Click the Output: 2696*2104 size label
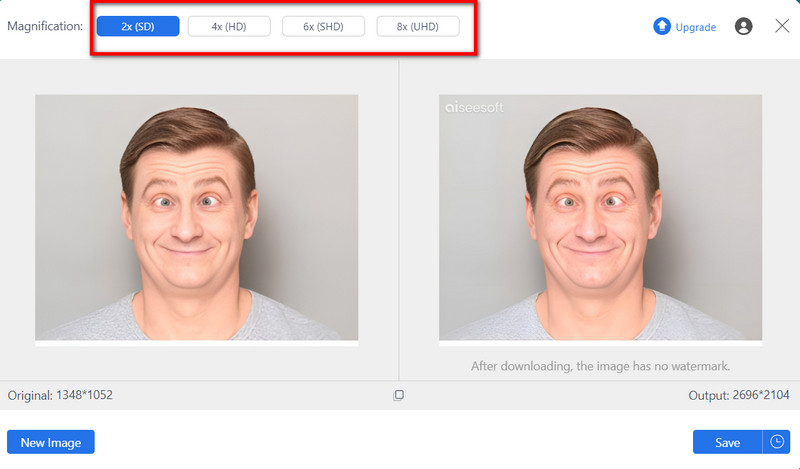Screen dimensions: 800x469 pyautogui.click(x=740, y=395)
